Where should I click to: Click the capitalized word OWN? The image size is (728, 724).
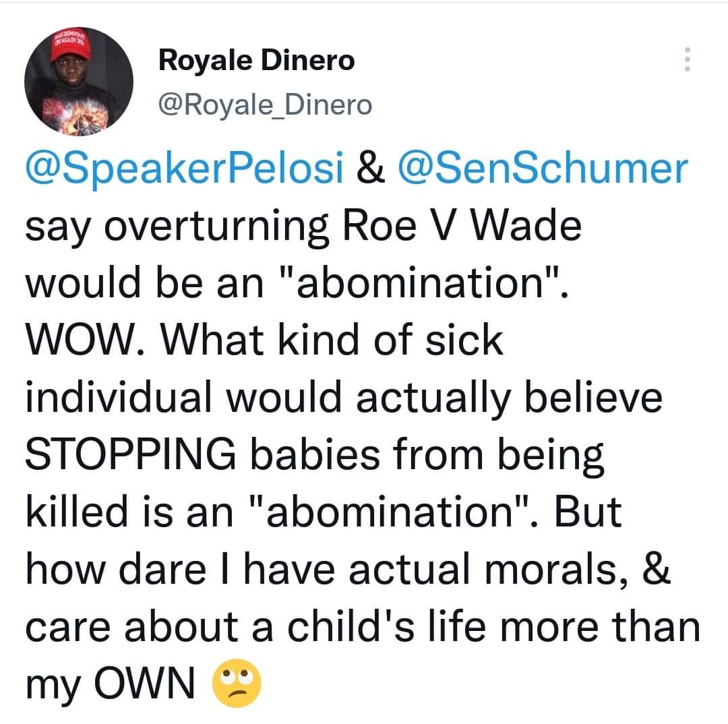[144, 683]
